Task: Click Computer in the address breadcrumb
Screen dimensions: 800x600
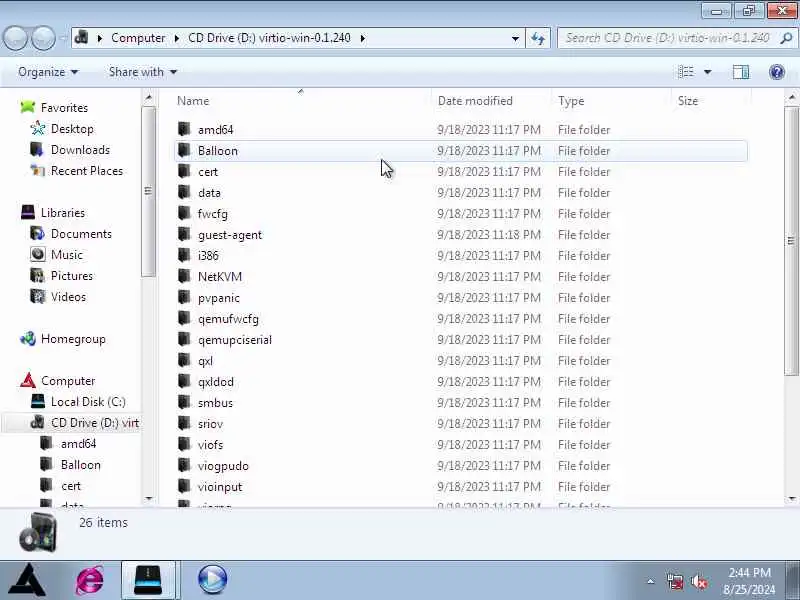Action: tap(138, 38)
